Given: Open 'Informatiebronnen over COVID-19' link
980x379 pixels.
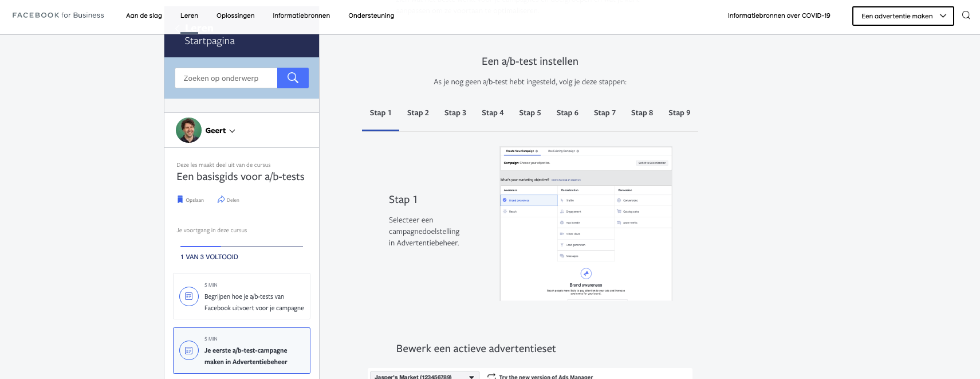Looking at the screenshot, I should [x=779, y=15].
